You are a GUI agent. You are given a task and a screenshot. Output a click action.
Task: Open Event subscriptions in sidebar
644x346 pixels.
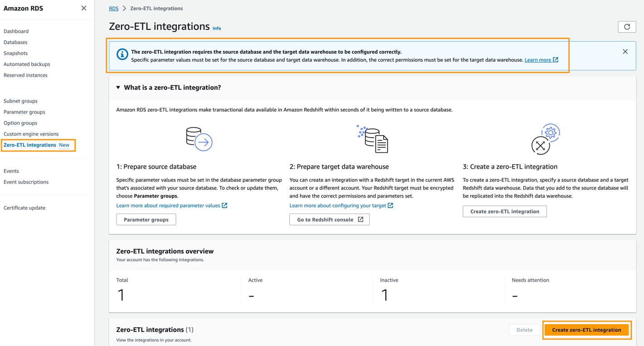(x=26, y=182)
